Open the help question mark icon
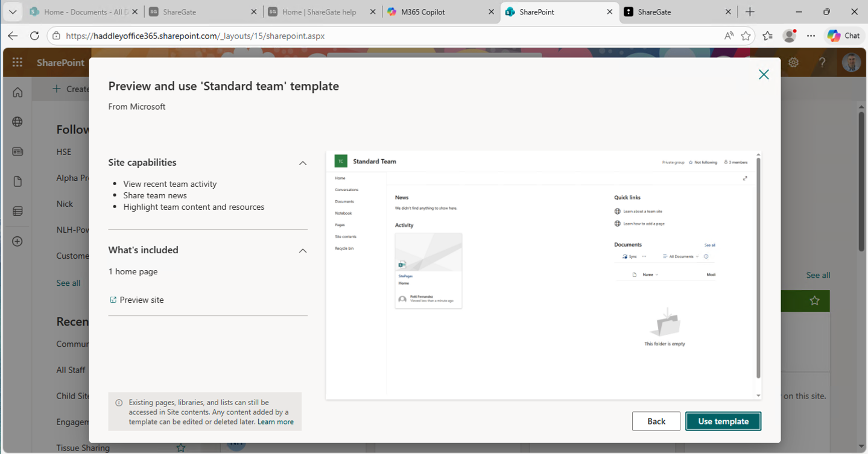 823,63
